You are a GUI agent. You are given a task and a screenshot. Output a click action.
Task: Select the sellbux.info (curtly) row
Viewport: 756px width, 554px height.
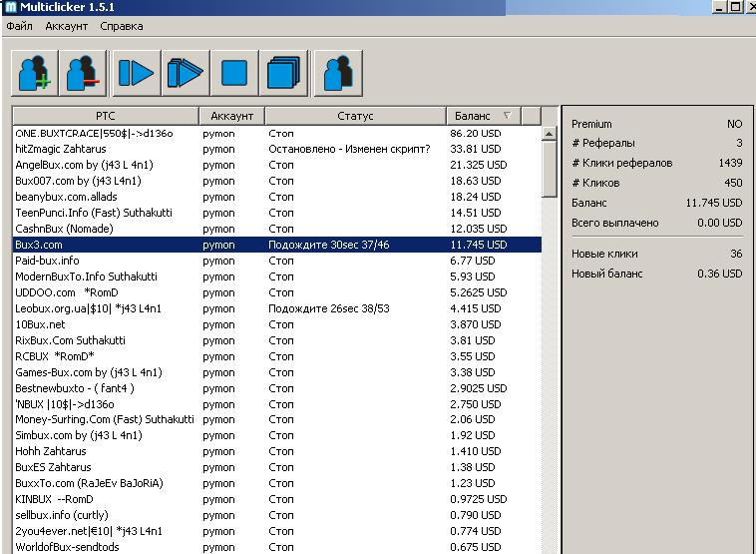(x=277, y=514)
